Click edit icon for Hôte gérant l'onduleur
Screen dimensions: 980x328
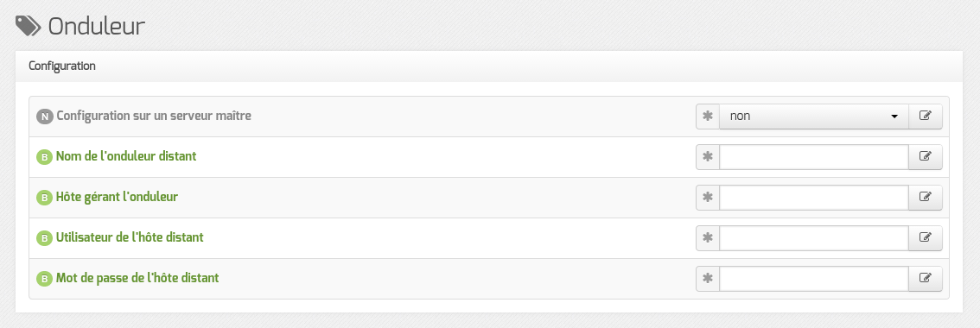(x=925, y=198)
